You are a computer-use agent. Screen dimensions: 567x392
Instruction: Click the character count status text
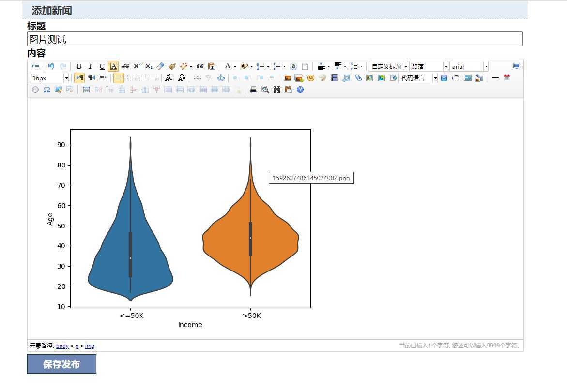460,346
